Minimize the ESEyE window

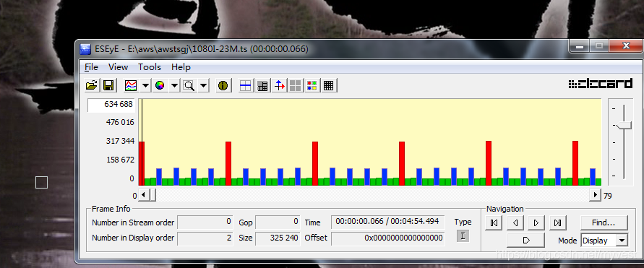pos(580,46)
